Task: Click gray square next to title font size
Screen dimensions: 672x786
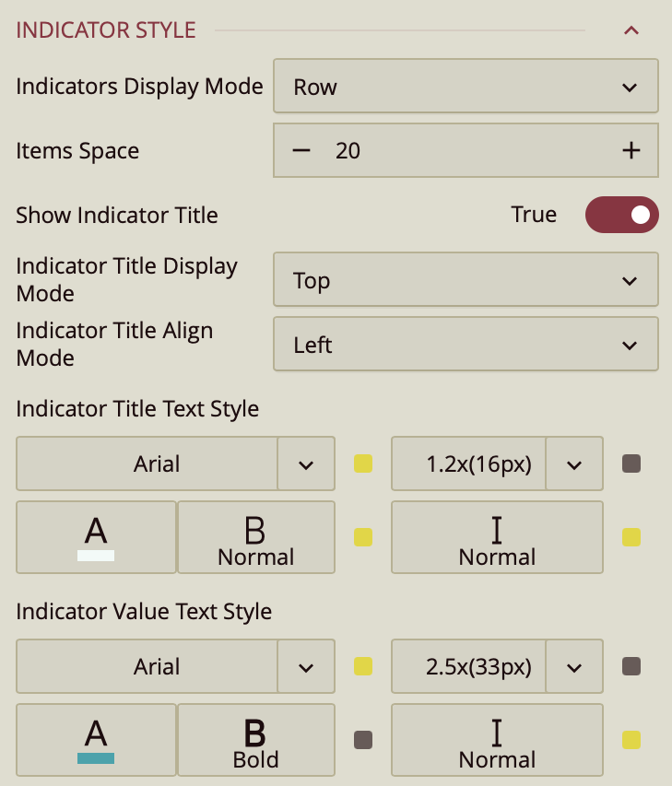Action: pyautogui.click(x=631, y=463)
